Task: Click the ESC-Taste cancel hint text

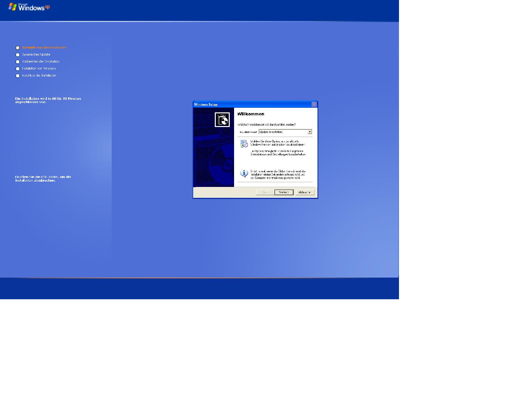Action: (43, 179)
